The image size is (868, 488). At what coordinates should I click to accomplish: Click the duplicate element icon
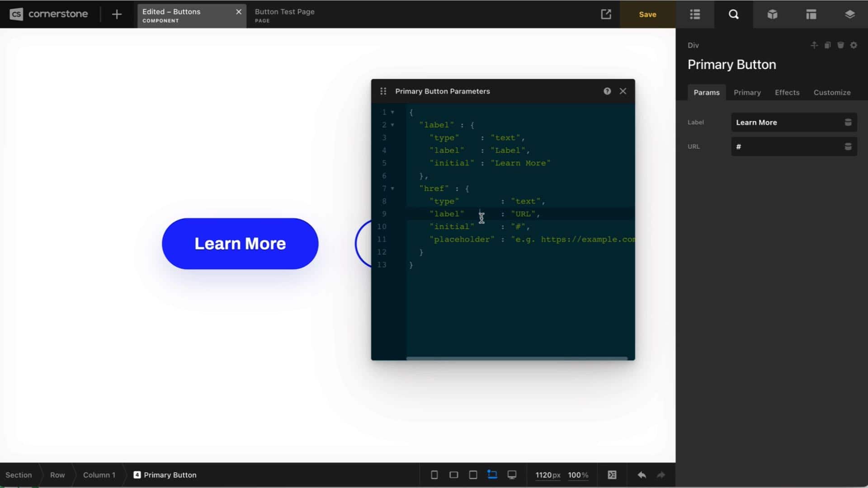pos(827,45)
